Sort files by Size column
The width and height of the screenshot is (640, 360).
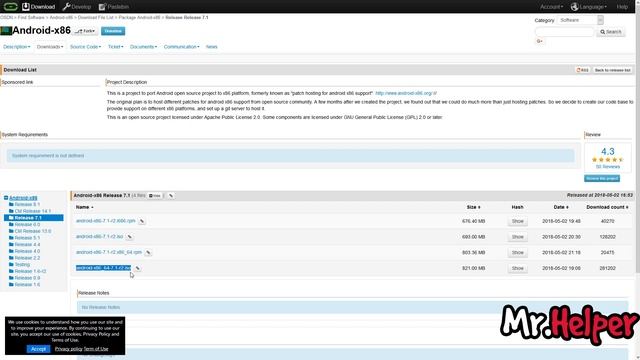point(473,207)
